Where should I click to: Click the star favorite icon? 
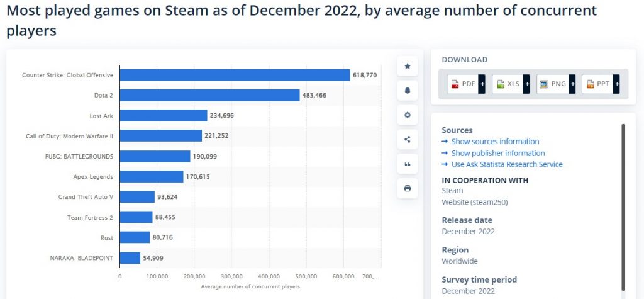408,66
